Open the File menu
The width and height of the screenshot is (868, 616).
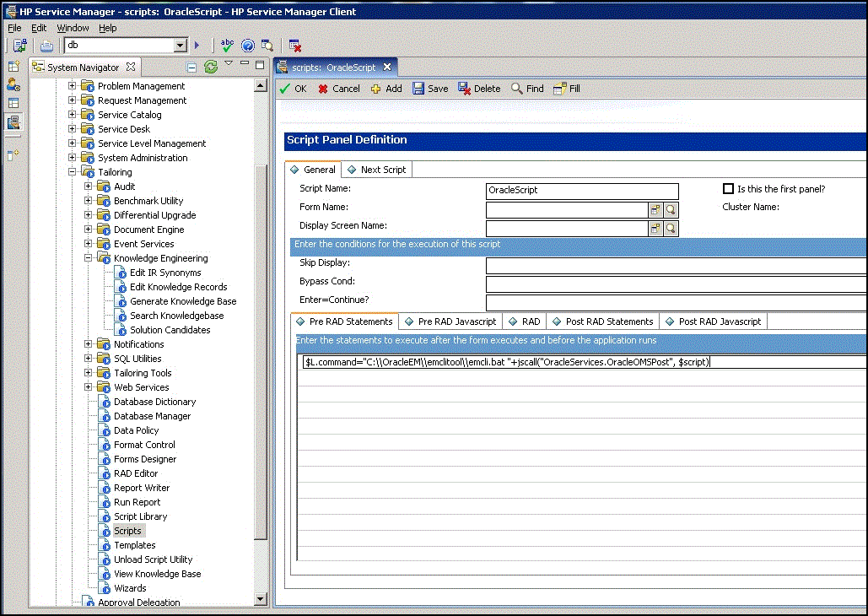pyautogui.click(x=14, y=28)
